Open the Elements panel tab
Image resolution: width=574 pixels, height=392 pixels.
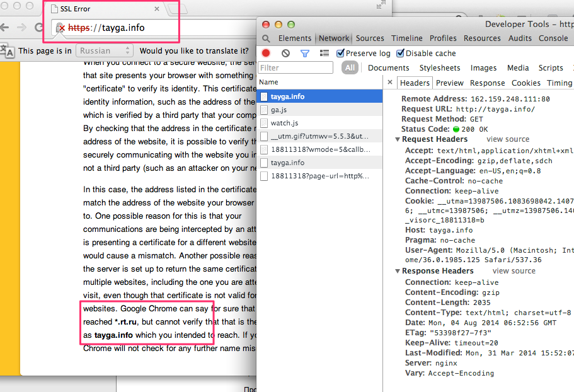pos(295,38)
